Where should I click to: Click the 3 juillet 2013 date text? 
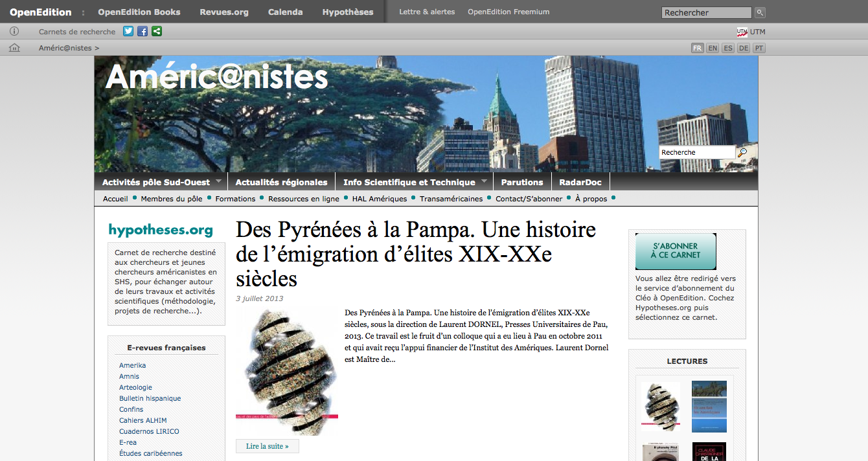click(x=260, y=298)
